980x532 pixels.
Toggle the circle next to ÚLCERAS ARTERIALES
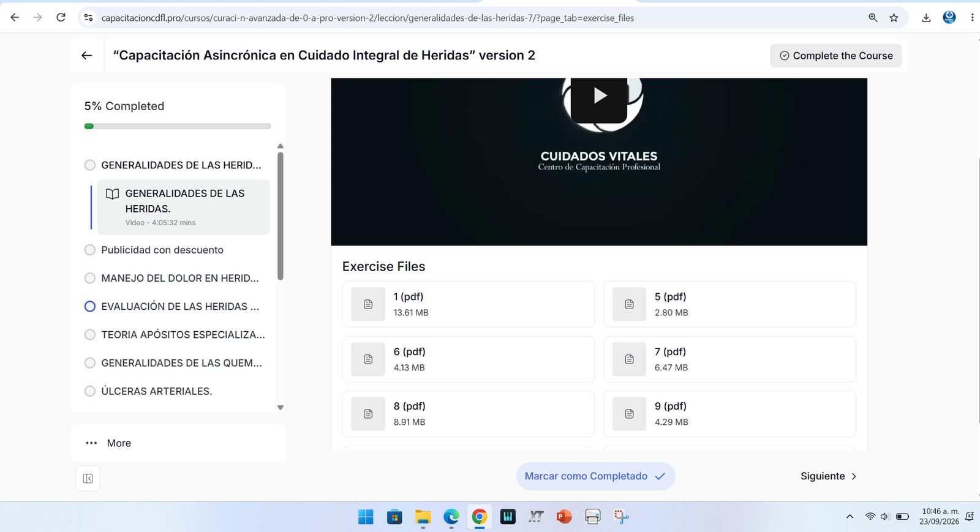pos(90,391)
